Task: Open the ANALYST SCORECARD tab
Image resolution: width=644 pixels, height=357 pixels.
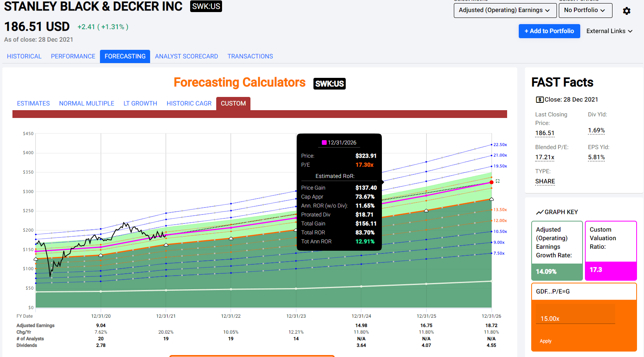Action: pos(186,56)
